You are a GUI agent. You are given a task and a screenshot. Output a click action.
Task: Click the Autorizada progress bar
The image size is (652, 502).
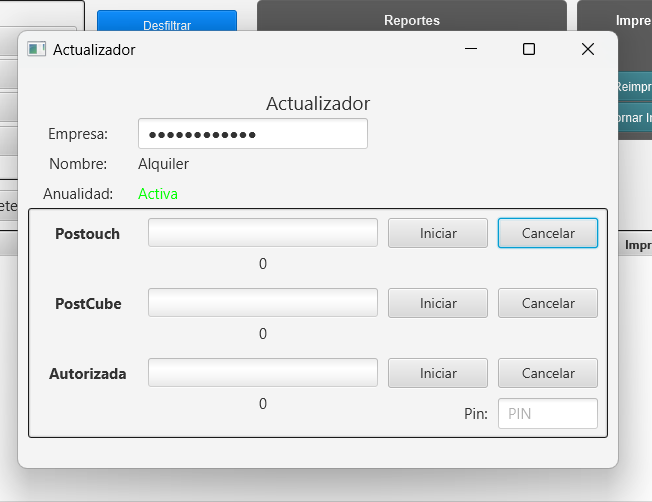pyautogui.click(x=263, y=373)
